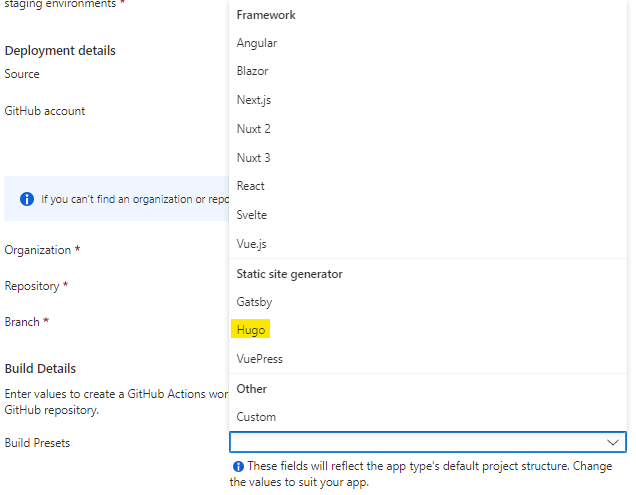636x495 pixels.
Task: Click the 'These fields will reflect' hint text
Action: [421, 474]
